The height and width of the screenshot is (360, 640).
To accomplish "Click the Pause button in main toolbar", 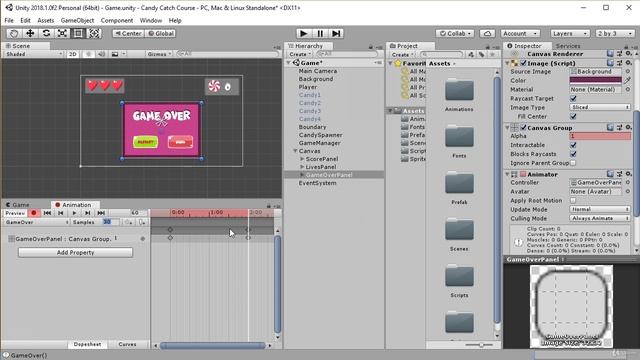I will coord(320,33).
